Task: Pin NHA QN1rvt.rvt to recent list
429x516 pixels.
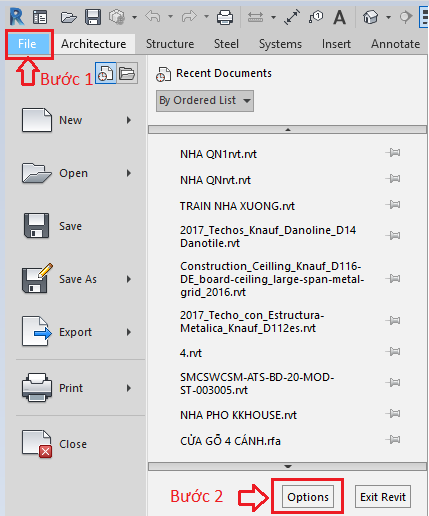Action: tap(393, 153)
